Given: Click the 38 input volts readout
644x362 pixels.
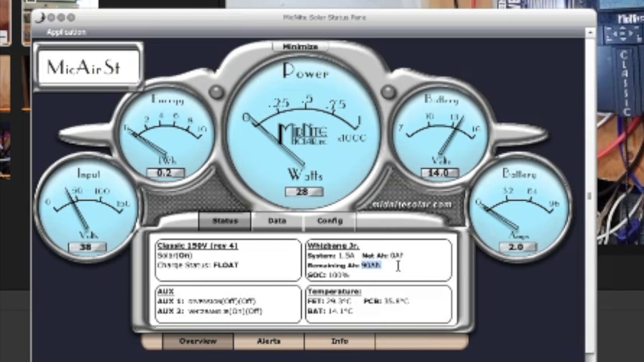Looking at the screenshot, I should [x=87, y=247].
